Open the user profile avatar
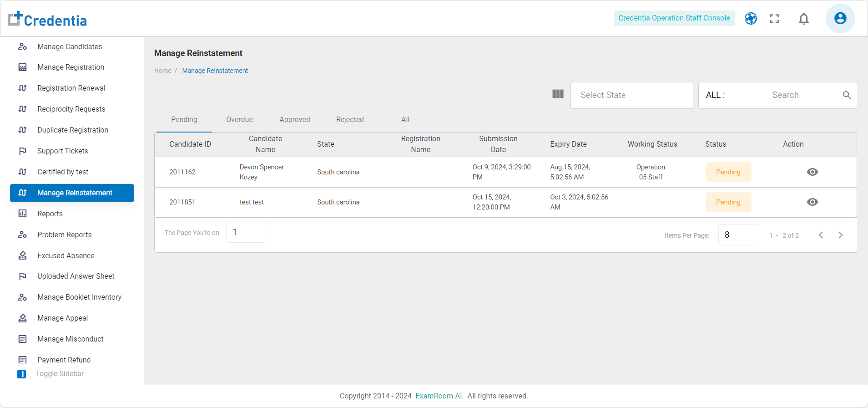 pos(840,18)
